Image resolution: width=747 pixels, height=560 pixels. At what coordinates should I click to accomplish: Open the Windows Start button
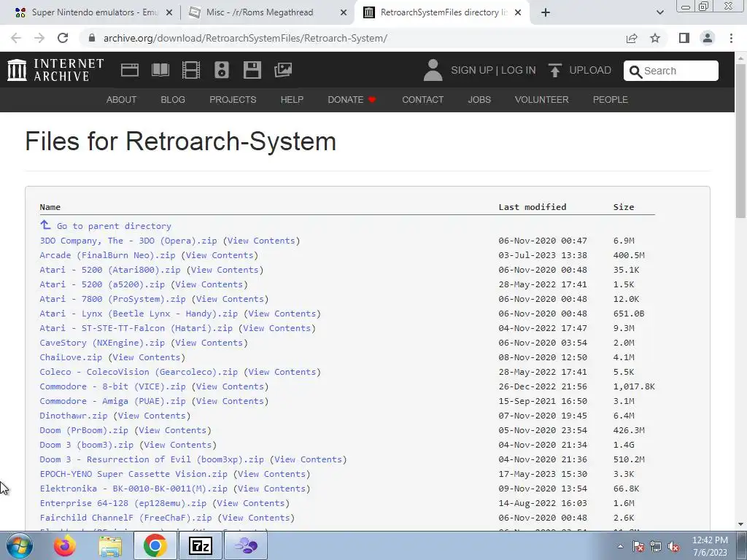coord(20,545)
